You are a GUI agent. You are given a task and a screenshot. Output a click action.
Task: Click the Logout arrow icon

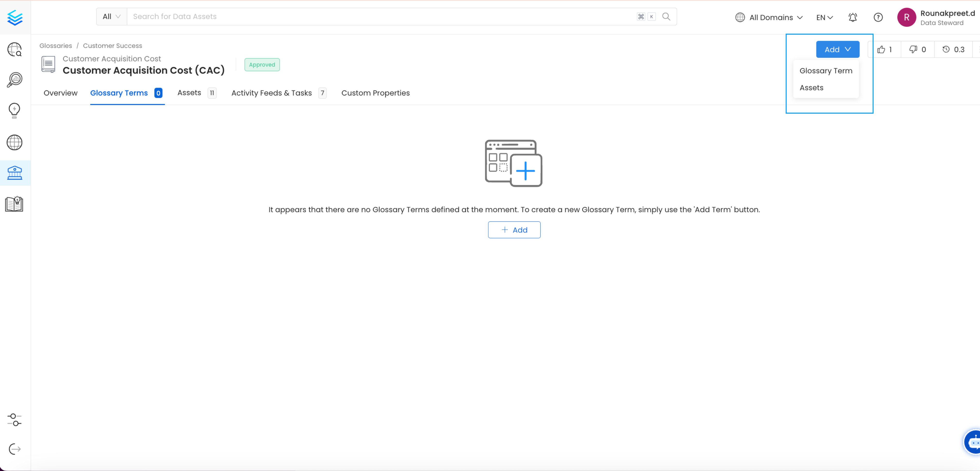pos(15,449)
